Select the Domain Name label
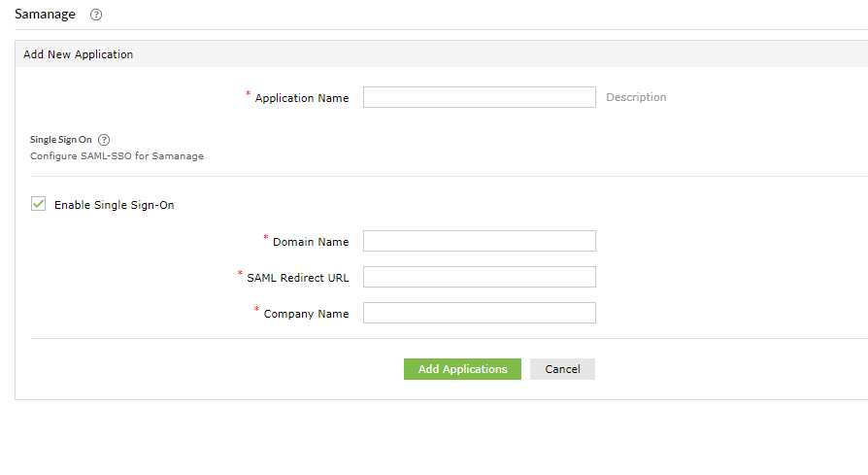This screenshot has height=475, width=868. pos(311,242)
